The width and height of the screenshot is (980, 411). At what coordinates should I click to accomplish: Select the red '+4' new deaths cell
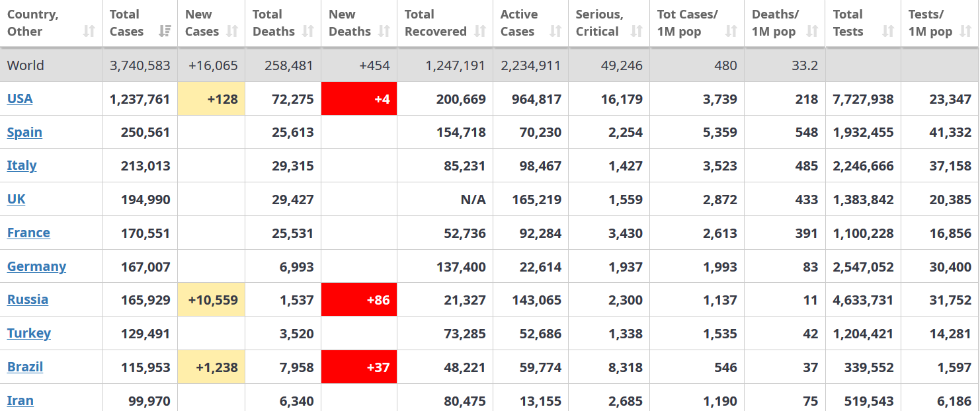pyautogui.click(x=359, y=98)
